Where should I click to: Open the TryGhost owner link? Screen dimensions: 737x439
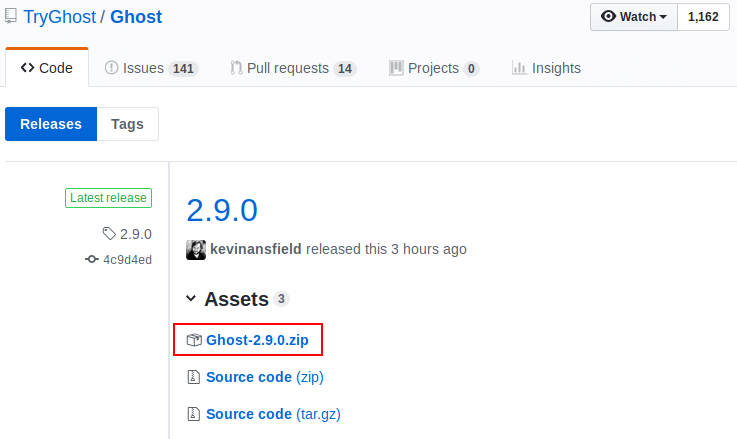coord(60,17)
